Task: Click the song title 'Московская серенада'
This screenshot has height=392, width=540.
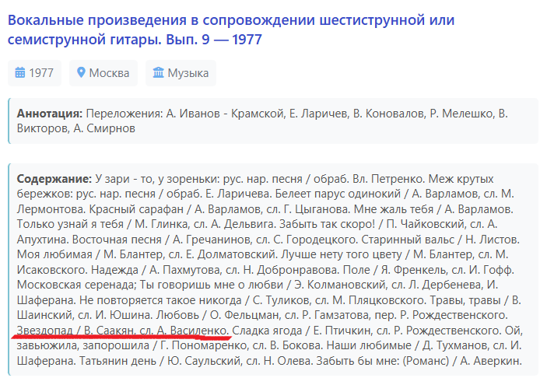Action: point(75,285)
